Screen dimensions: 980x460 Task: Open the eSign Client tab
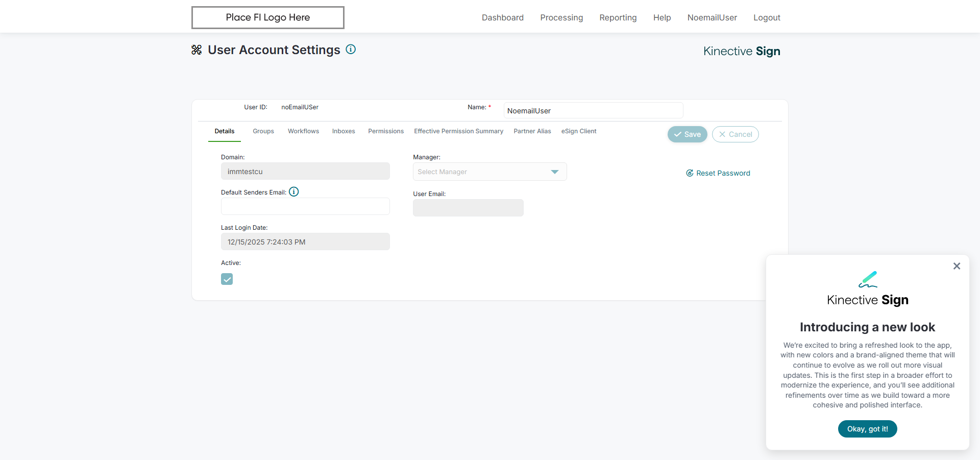(x=579, y=131)
